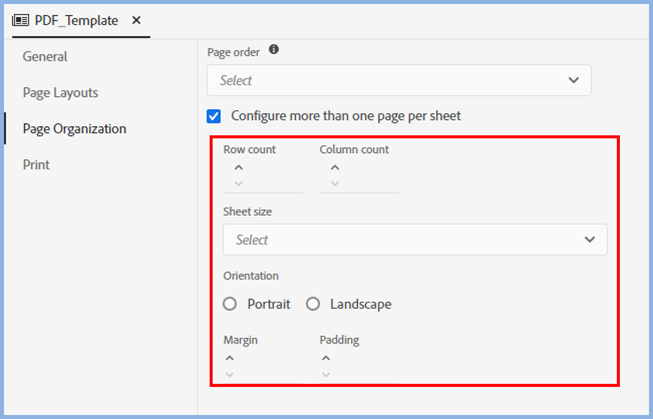The height and width of the screenshot is (419, 653).
Task: Switch to the General section
Action: point(45,57)
